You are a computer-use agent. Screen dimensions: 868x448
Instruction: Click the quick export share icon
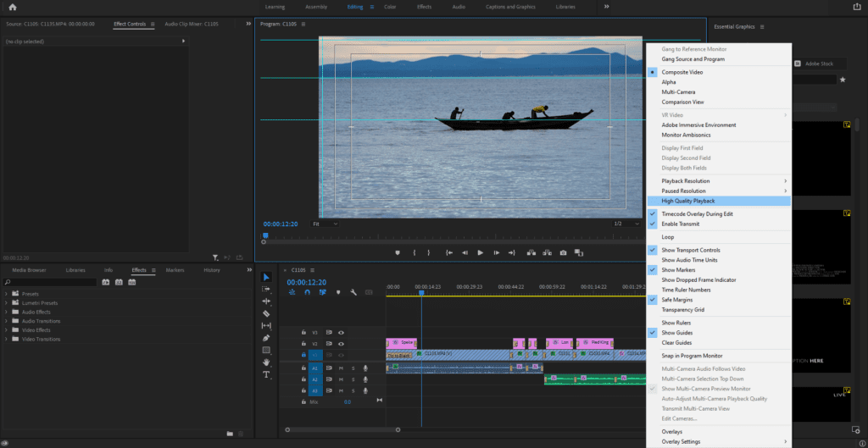tap(857, 7)
